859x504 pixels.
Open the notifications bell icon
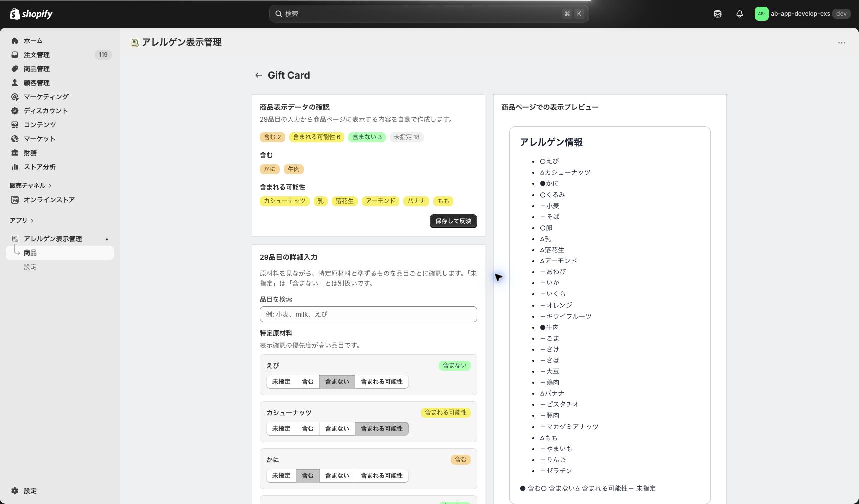tap(740, 14)
